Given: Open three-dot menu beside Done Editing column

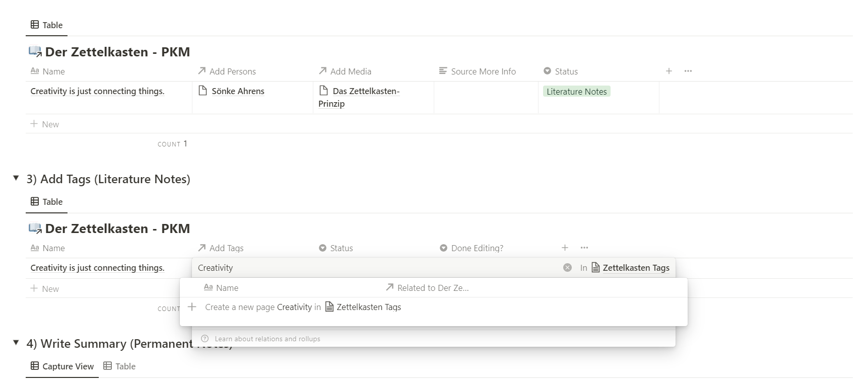Looking at the screenshot, I should [584, 248].
